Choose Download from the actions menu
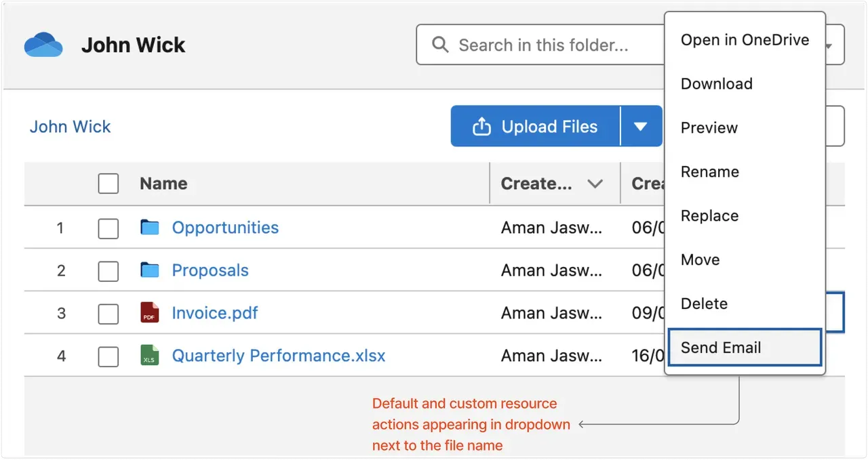The height and width of the screenshot is (460, 868). (717, 84)
